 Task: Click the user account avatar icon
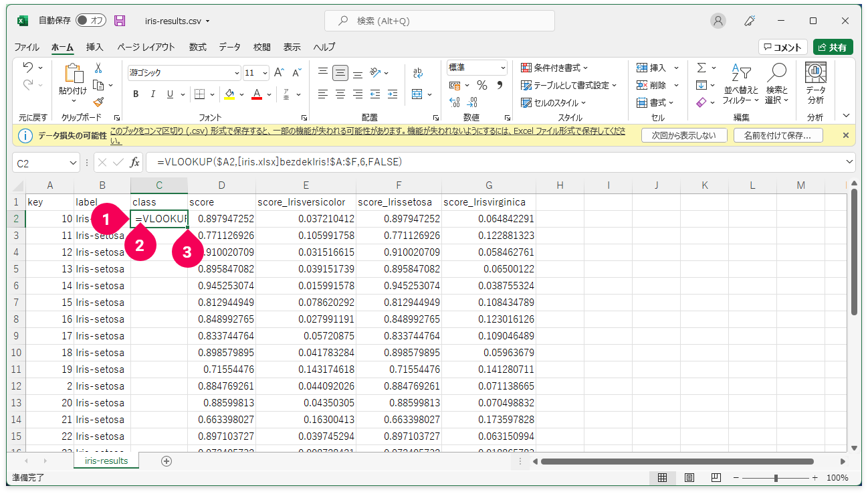coord(718,21)
